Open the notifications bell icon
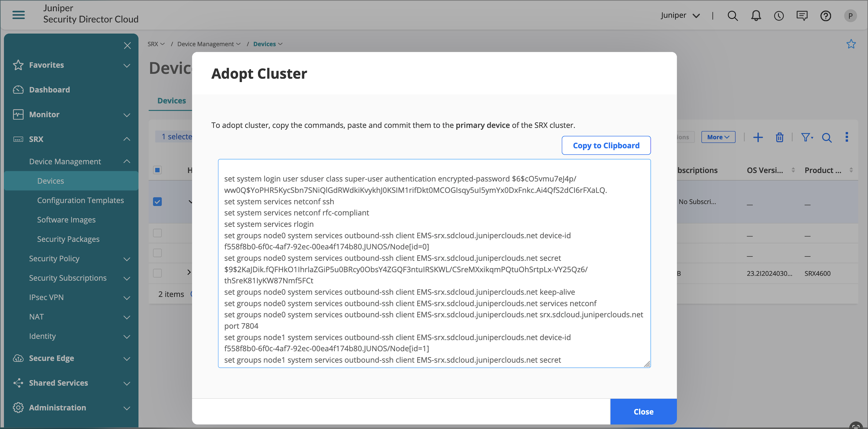The height and width of the screenshot is (429, 868). (756, 16)
